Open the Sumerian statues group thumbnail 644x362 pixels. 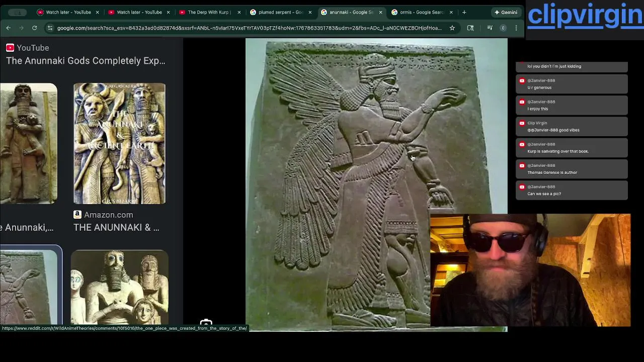119,288
